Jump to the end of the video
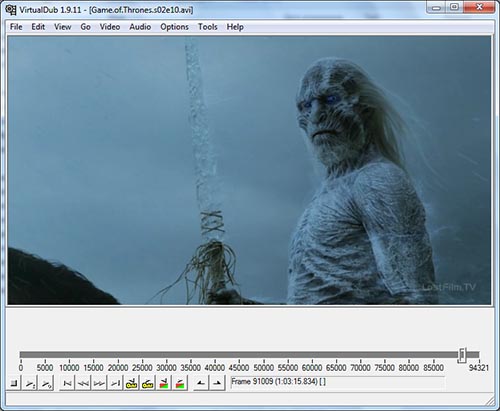 [x=115, y=383]
